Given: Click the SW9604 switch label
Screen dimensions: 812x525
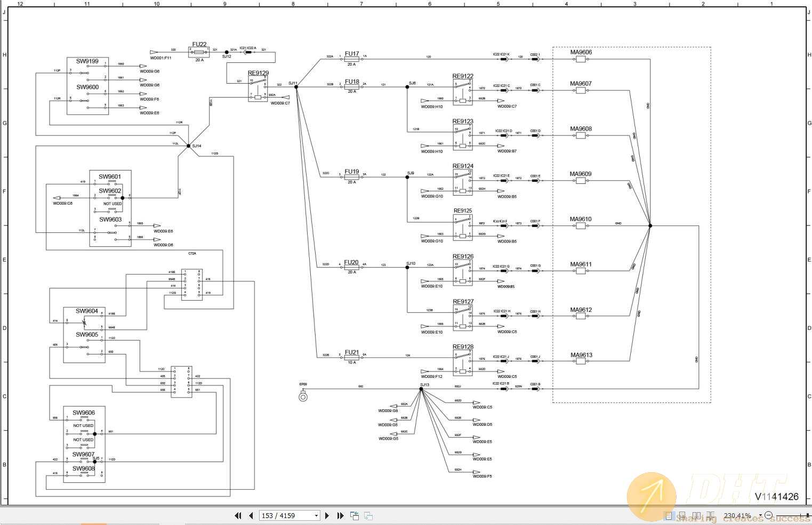Looking at the screenshot, I should (87, 311).
